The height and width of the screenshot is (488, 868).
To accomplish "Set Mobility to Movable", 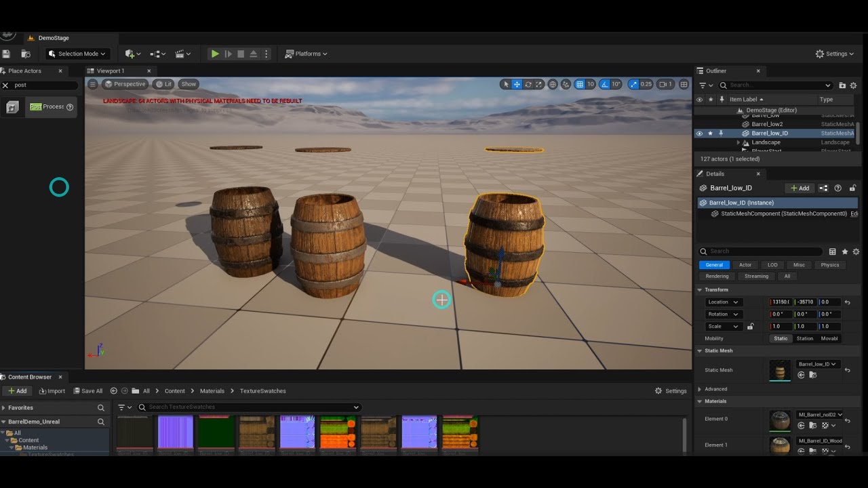I will 829,338.
